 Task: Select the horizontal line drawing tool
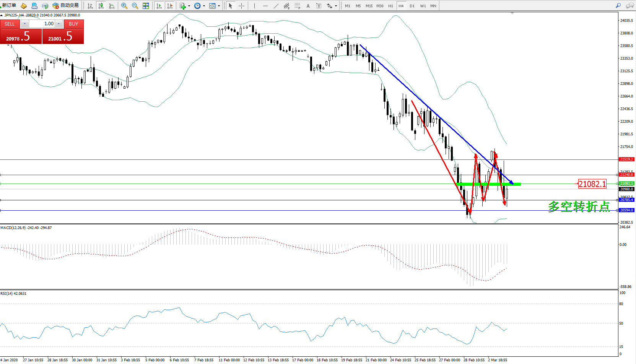click(265, 6)
